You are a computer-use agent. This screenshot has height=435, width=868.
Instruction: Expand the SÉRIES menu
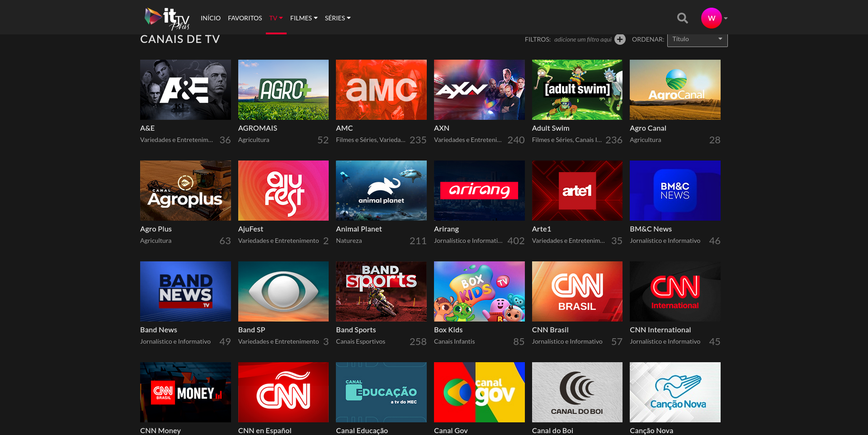[338, 18]
